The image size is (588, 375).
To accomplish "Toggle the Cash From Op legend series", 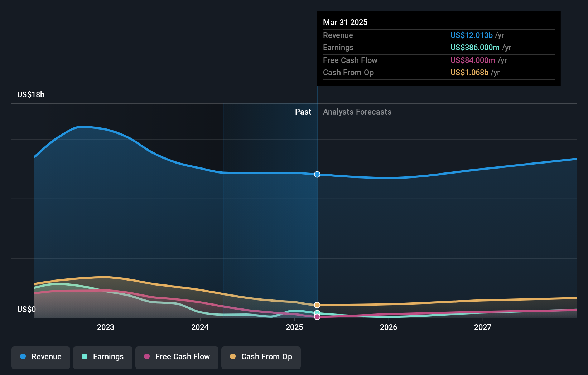I will 261,357.
